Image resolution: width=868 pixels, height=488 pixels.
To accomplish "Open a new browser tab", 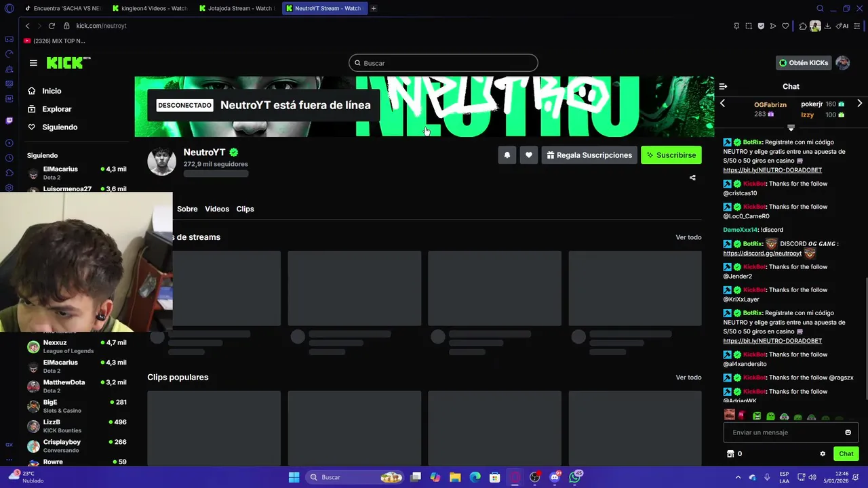I will [x=374, y=8].
